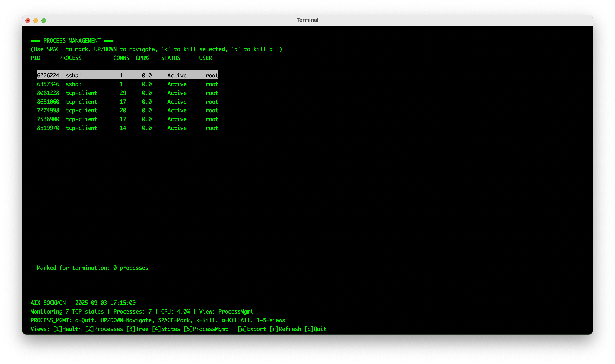The image size is (615, 364).
Task: Click the [q]Quit option
Action: (x=315, y=329)
